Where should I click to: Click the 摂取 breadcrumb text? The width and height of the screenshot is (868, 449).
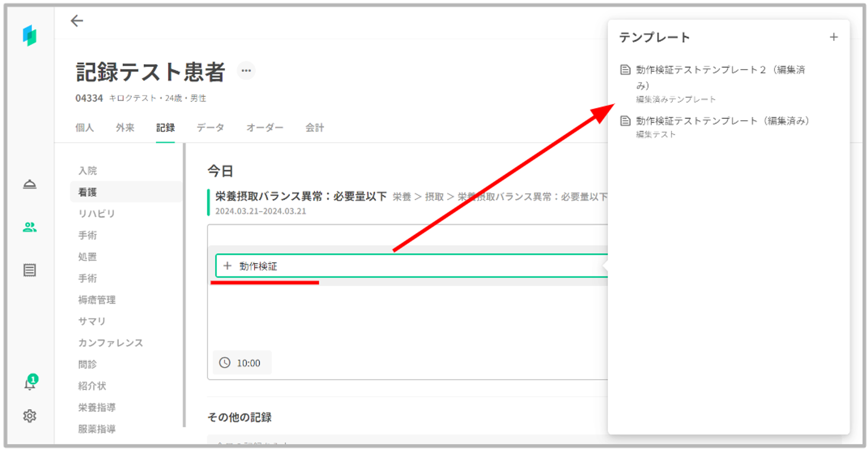tap(434, 197)
